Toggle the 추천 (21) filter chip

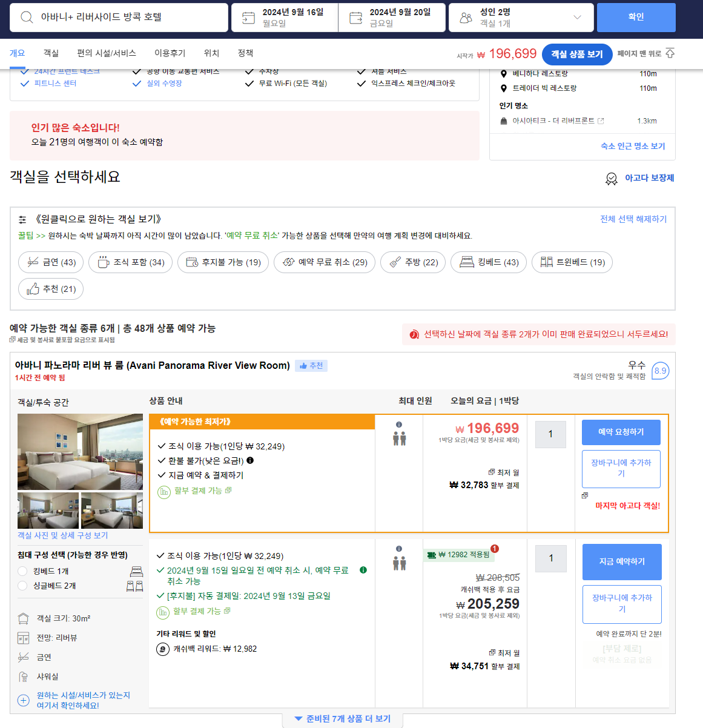coord(51,289)
